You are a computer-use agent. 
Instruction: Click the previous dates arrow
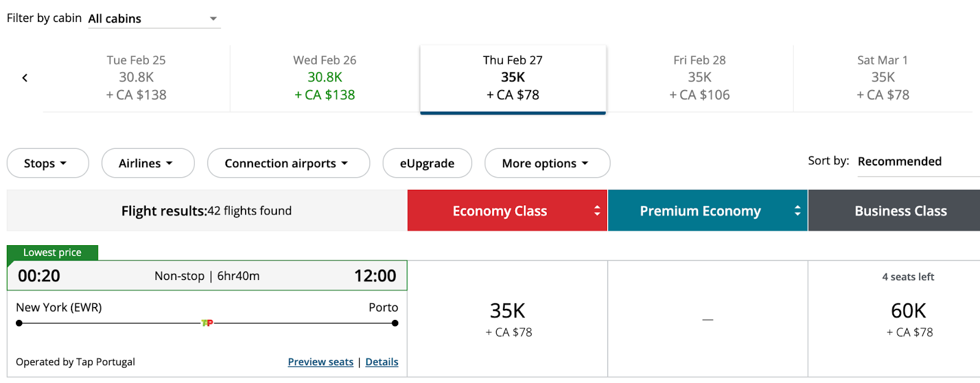[x=24, y=78]
